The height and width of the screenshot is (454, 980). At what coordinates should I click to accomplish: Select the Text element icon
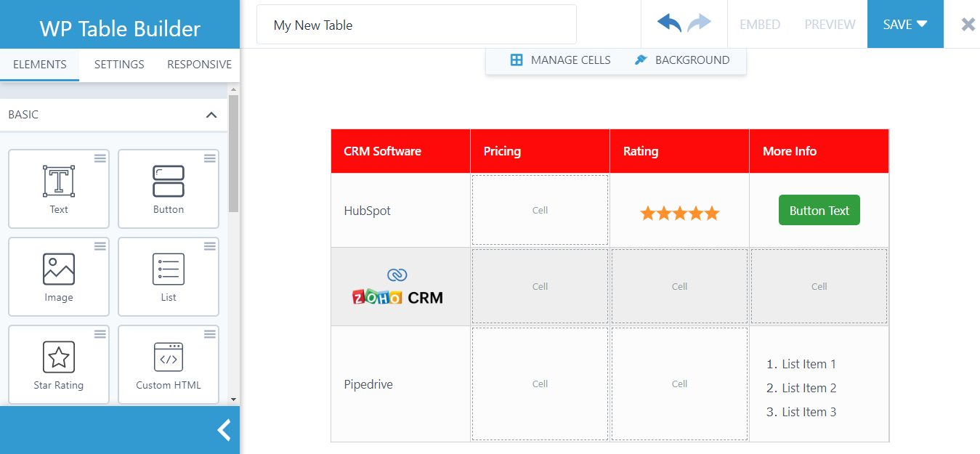point(59,181)
